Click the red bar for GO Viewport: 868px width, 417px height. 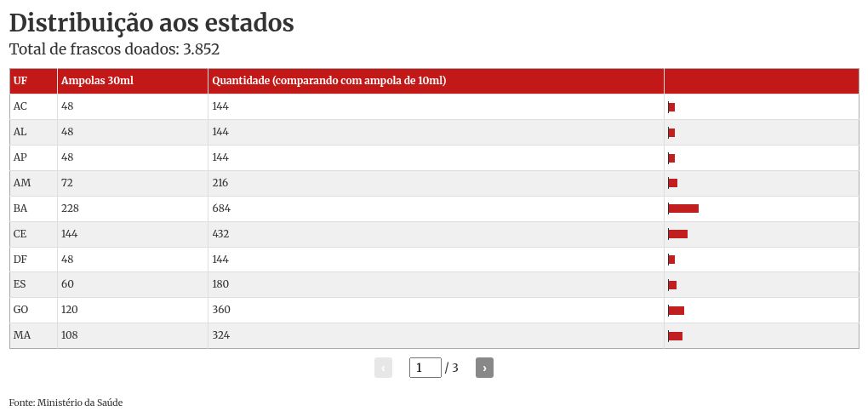[x=677, y=311]
